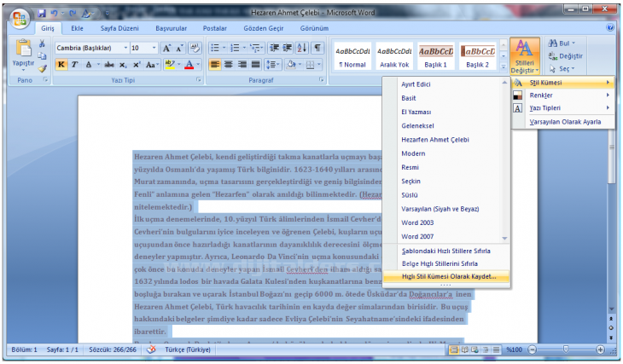
Task: Click decrease indent icon
Action: (274, 48)
